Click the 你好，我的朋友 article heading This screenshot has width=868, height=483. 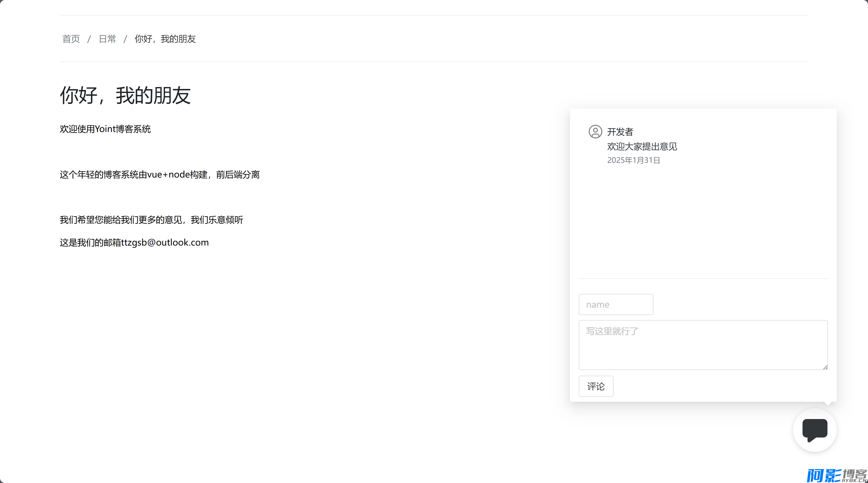coord(125,95)
